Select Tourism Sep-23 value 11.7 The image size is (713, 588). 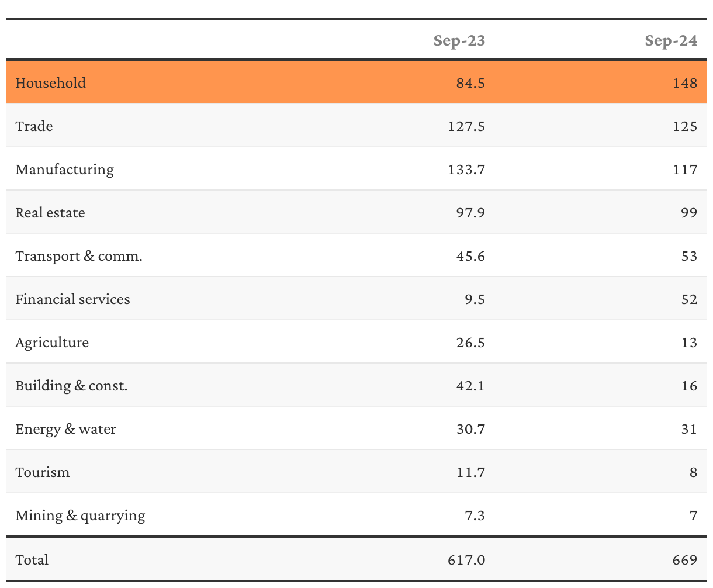point(470,472)
